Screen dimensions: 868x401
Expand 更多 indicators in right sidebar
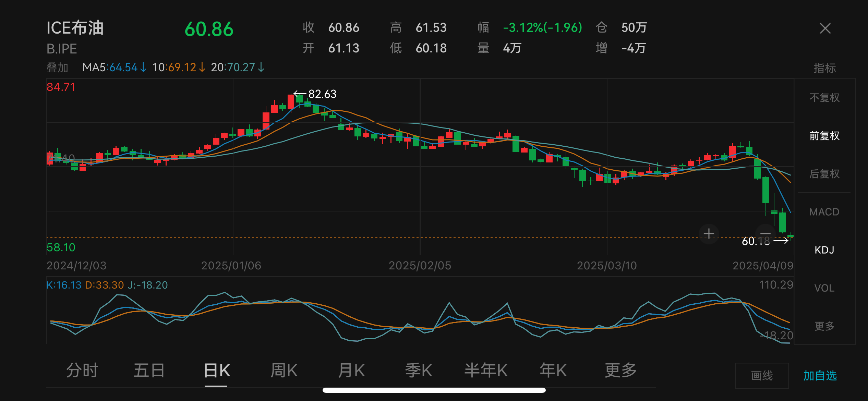click(x=824, y=326)
